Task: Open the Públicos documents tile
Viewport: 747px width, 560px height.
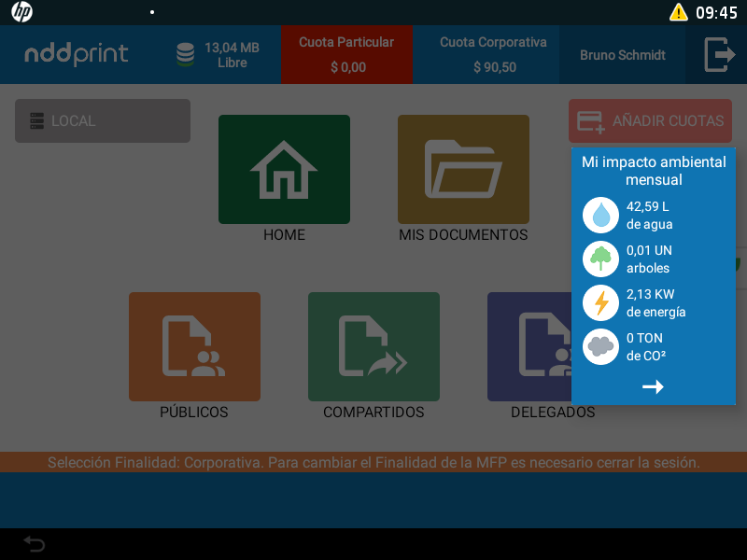Action: coord(194,346)
